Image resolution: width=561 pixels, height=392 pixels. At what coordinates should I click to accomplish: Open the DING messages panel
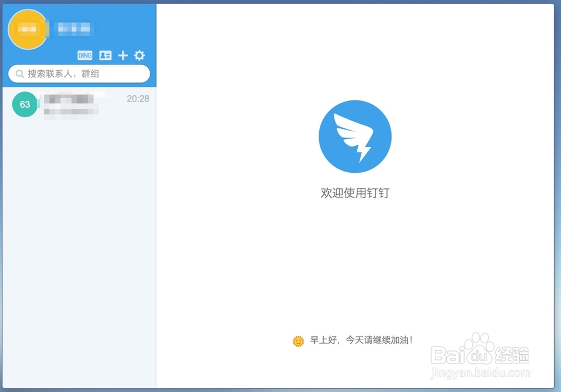point(85,55)
